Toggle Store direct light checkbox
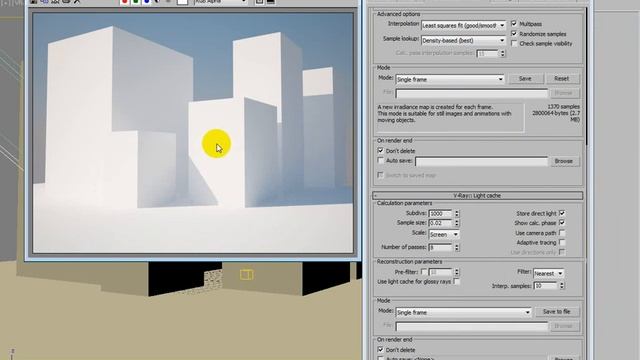 click(562, 213)
